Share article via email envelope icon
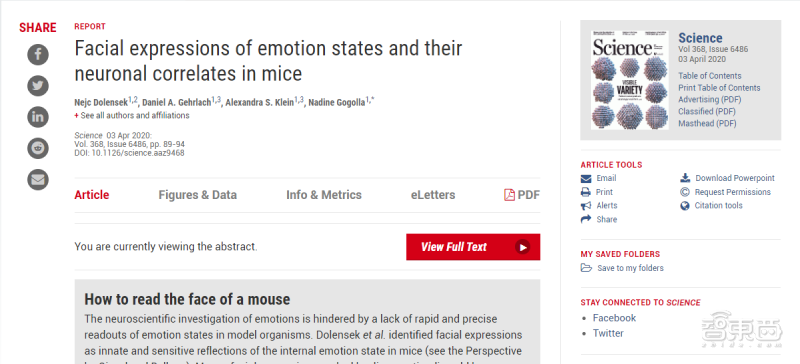Screen dimensions: 800x364 point(38,180)
